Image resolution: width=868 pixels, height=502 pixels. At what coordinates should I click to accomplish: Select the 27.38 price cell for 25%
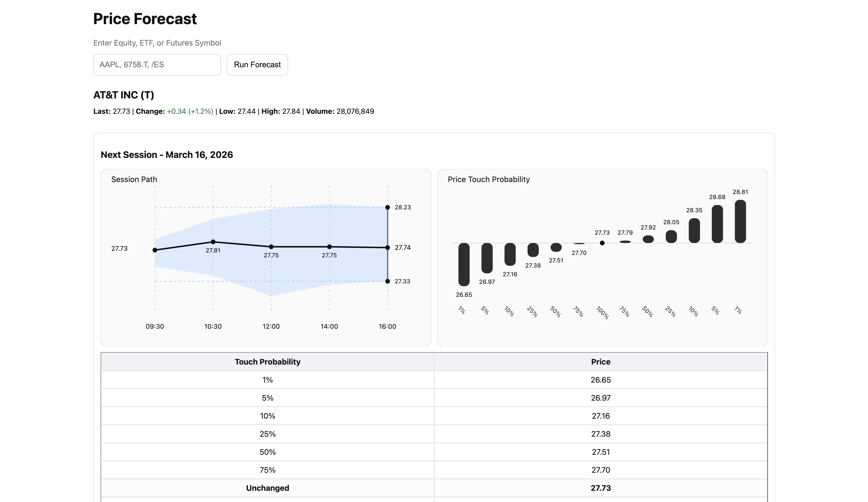click(x=601, y=434)
